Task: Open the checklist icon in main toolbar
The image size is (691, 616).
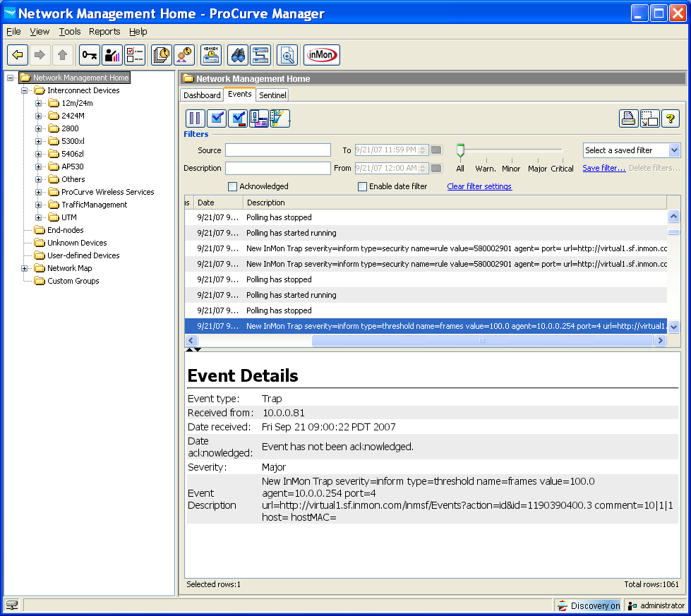Action: [135, 55]
